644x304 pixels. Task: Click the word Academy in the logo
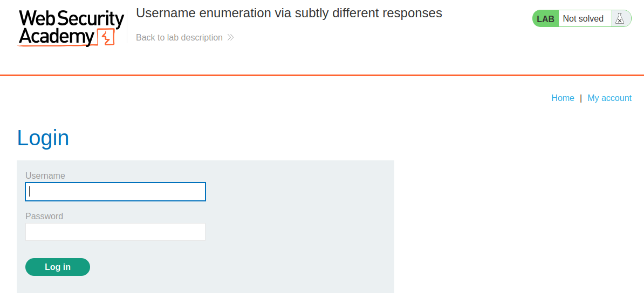56,37
